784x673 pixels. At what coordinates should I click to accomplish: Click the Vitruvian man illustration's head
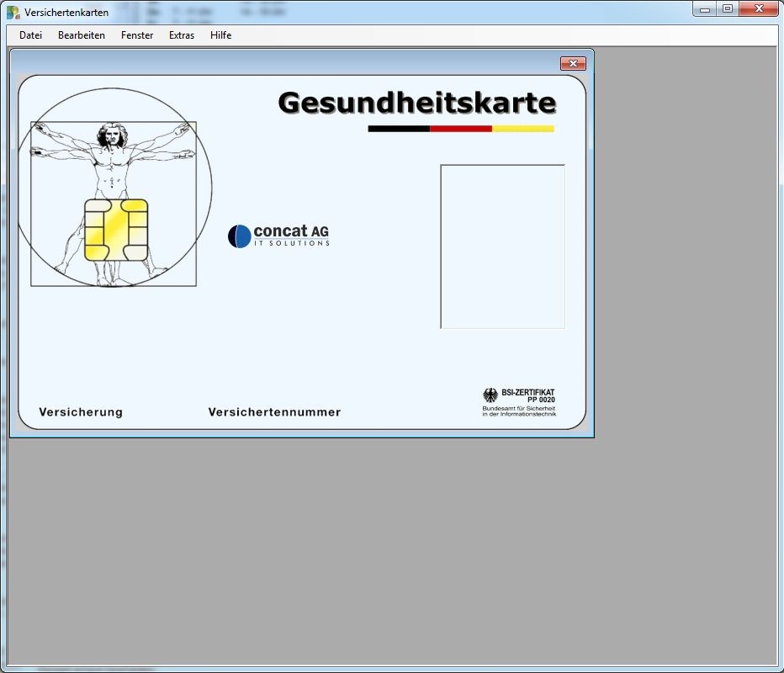tap(112, 135)
